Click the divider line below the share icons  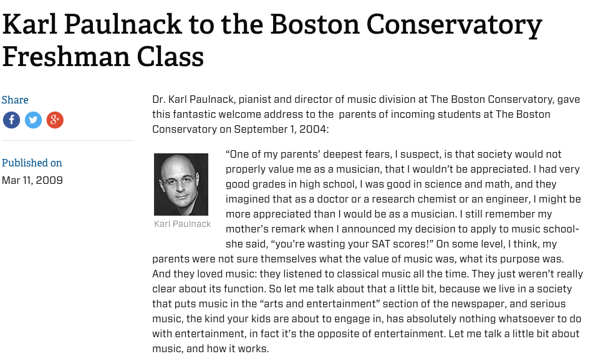click(x=67, y=141)
